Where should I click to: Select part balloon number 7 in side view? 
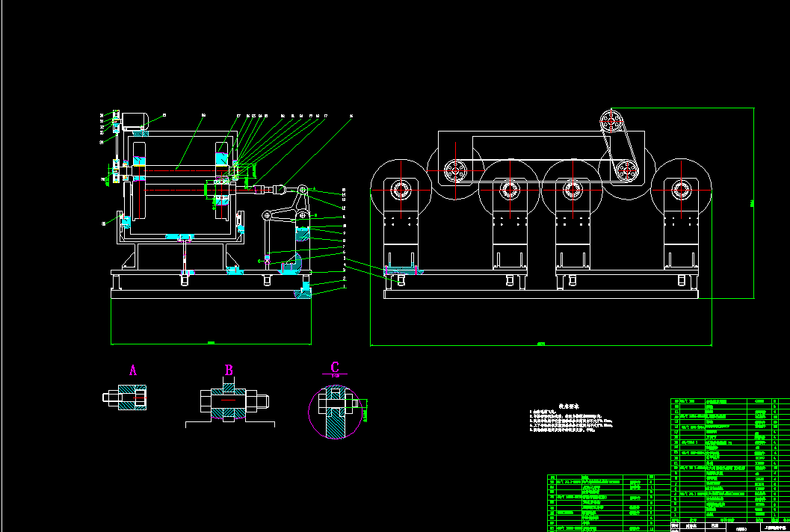tap(345, 247)
